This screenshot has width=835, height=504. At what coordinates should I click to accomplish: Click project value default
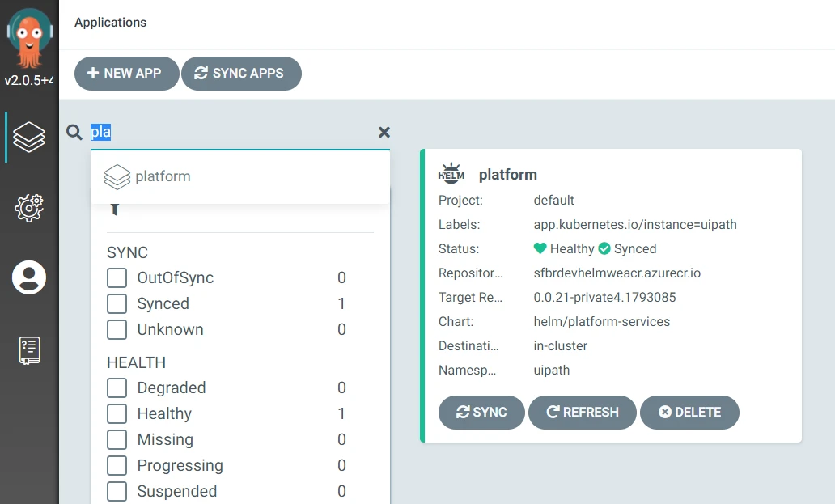(553, 200)
